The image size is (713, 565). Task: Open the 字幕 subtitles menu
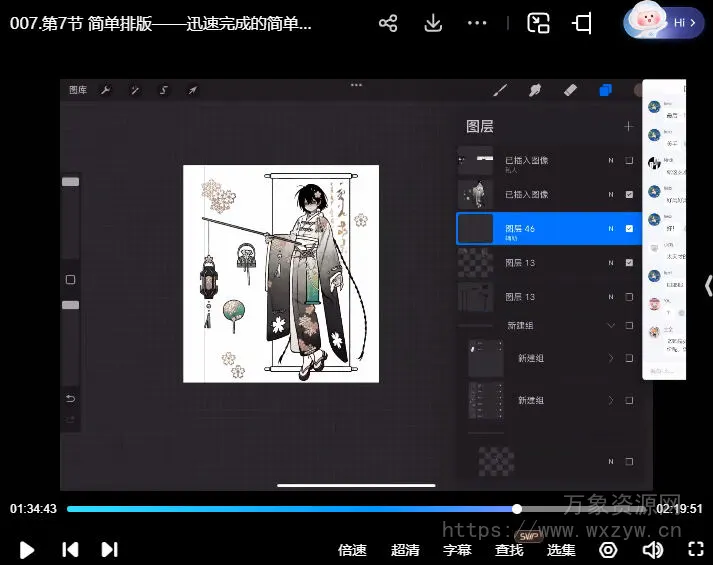point(457,549)
